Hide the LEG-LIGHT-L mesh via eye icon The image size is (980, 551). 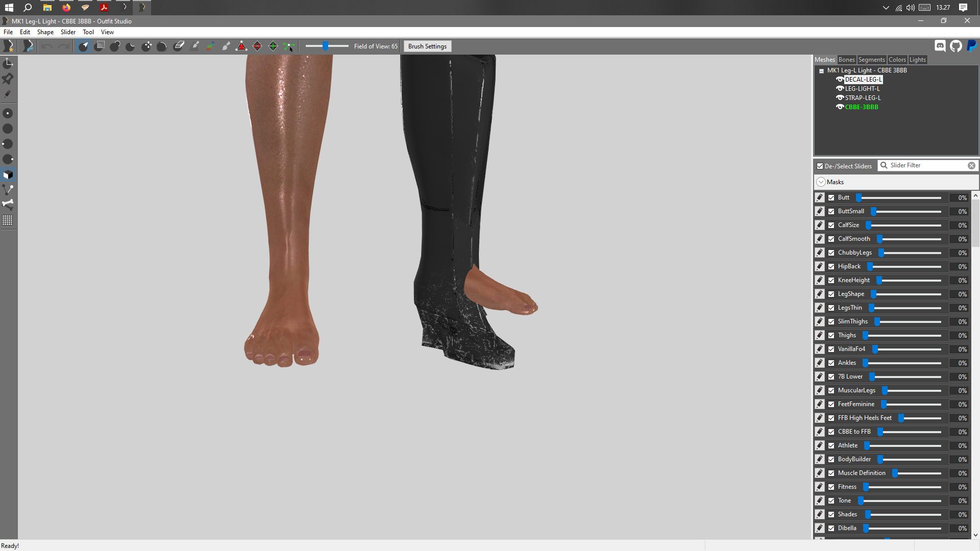point(840,89)
